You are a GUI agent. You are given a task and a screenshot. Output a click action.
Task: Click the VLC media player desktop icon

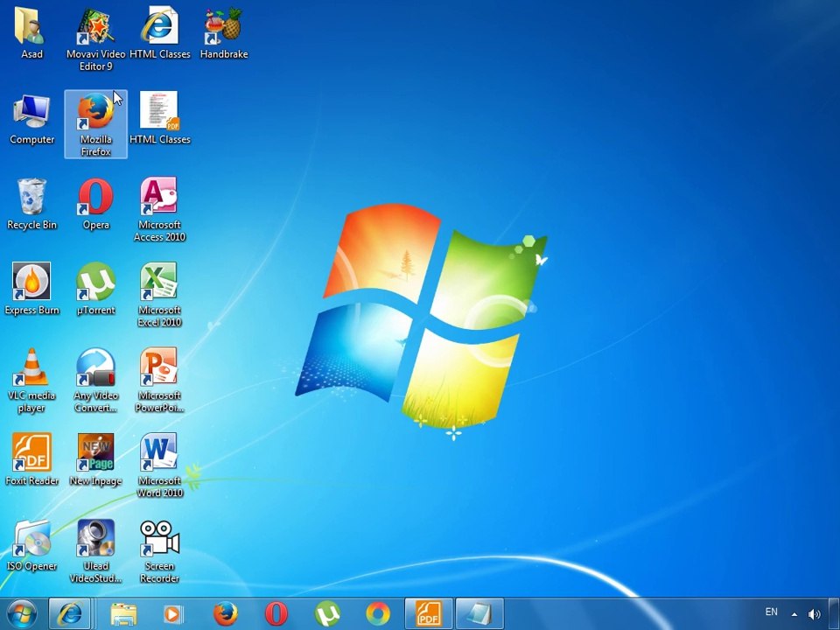31,381
